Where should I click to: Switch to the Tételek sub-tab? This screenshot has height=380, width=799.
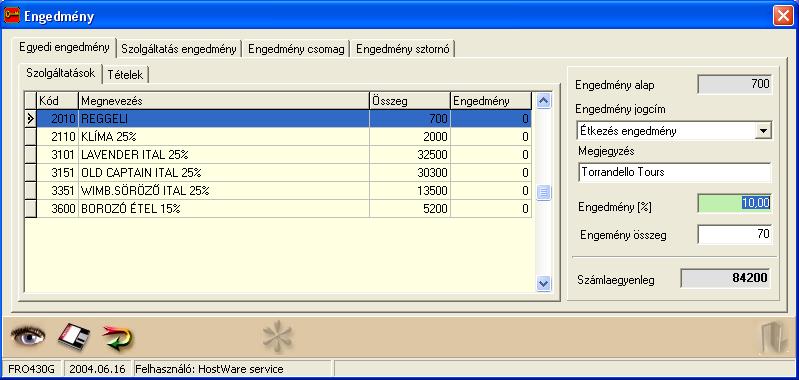[x=125, y=75]
